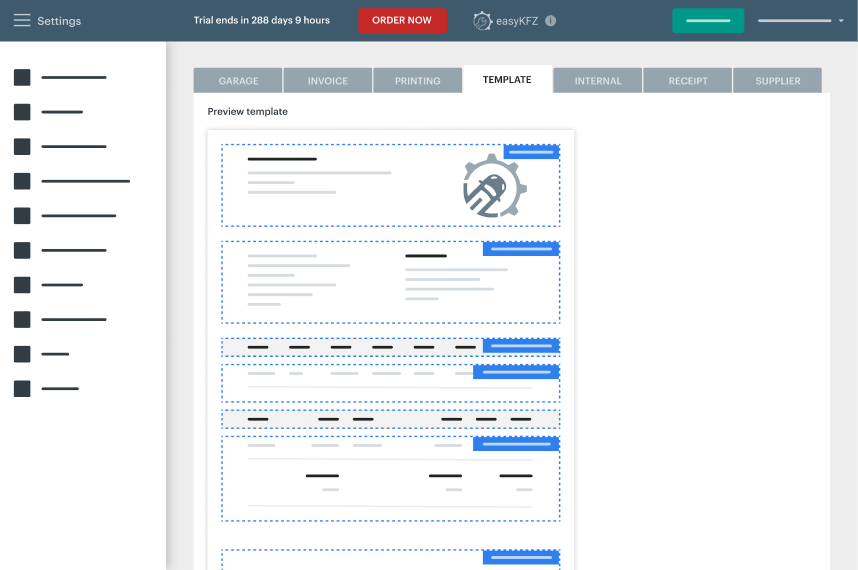
Task: Go to the PRINTING tab
Action: click(x=418, y=81)
